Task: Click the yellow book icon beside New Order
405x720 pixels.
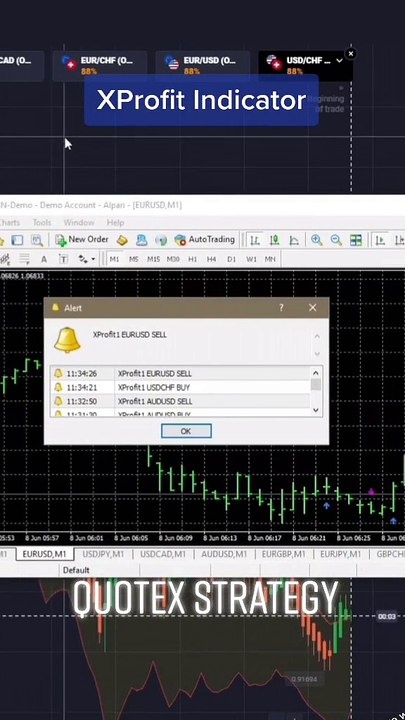Action: (122, 240)
